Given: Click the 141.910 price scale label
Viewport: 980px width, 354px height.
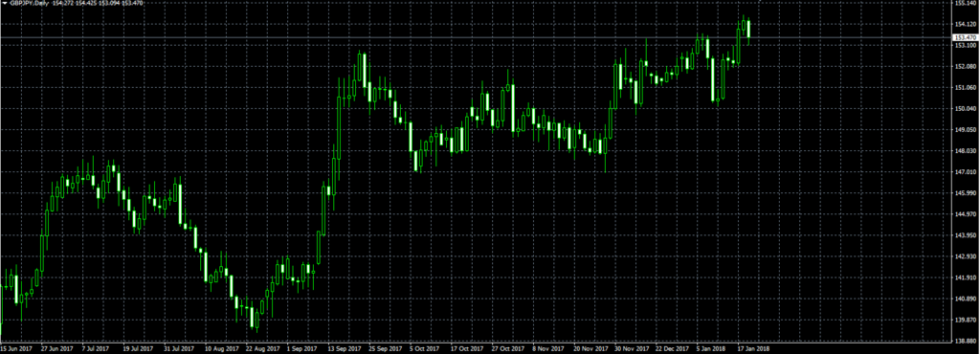Looking at the screenshot, I should point(966,277).
